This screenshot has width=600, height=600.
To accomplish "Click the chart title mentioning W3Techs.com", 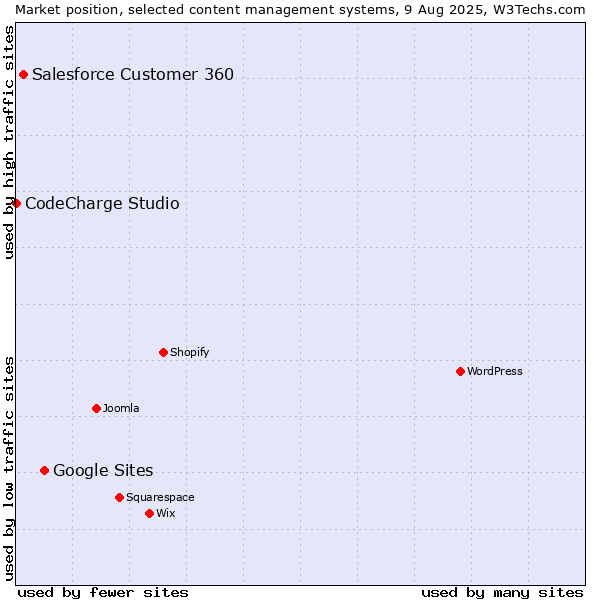I will tap(300, 10).
